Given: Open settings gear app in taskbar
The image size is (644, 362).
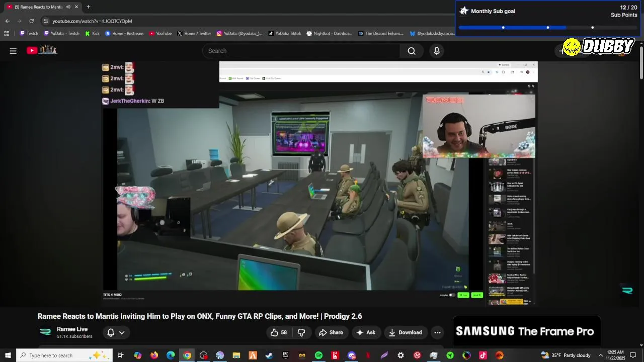Looking at the screenshot, I should (400, 355).
